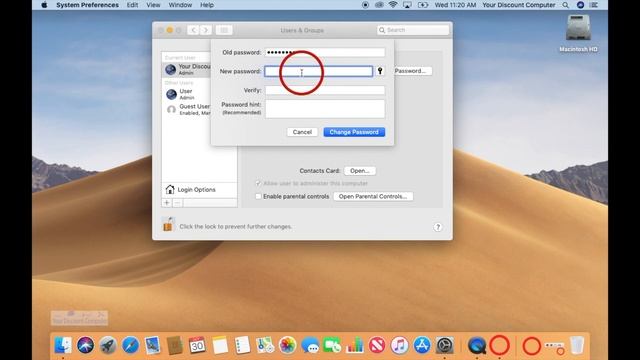Select Guest User in the sidebar
This screenshot has height=360, width=640.
coord(186,109)
